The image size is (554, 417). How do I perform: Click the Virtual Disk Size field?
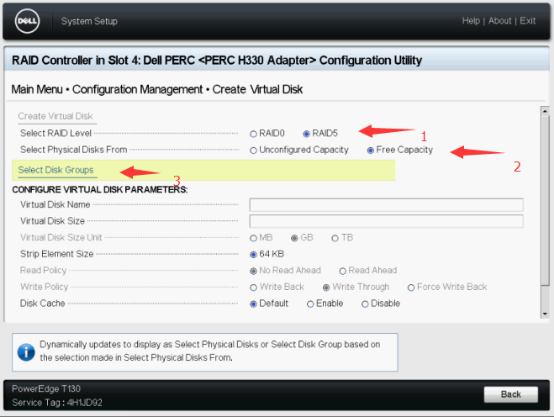[x=386, y=221]
